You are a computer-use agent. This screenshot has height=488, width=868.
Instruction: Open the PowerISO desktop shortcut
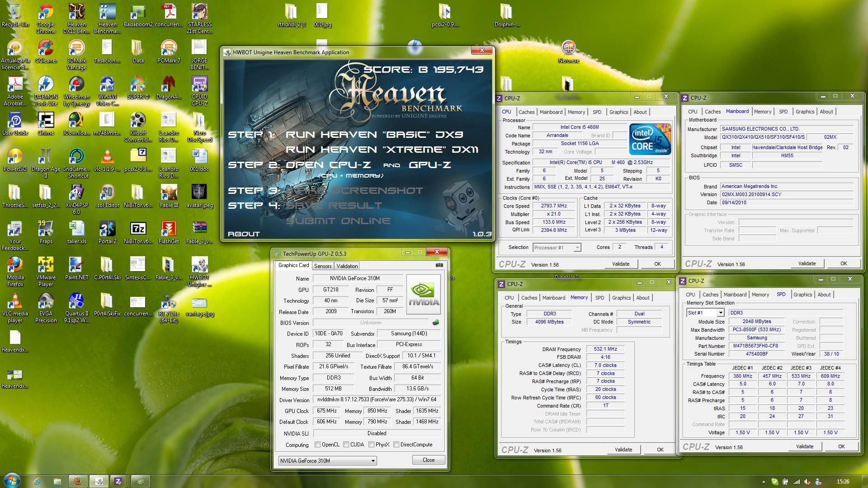pos(15,160)
